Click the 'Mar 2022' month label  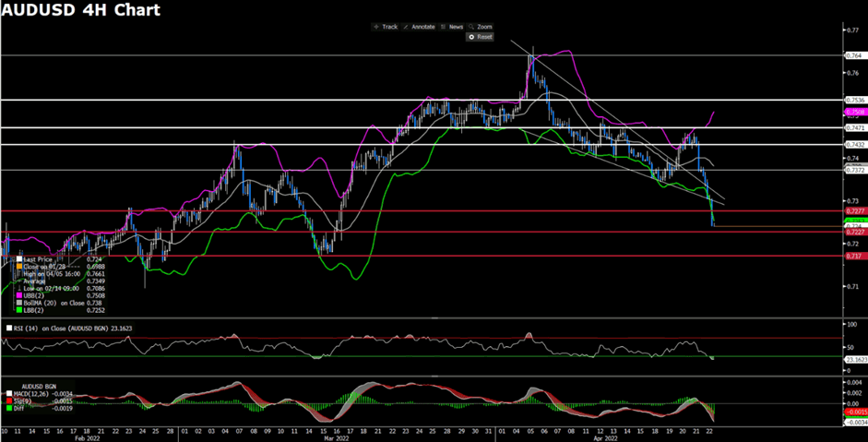(x=337, y=437)
